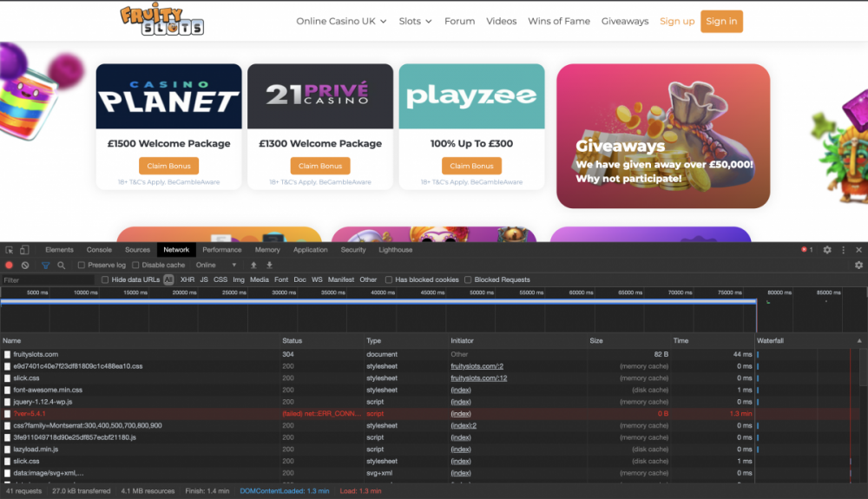Filter requests by Font

[281, 280]
